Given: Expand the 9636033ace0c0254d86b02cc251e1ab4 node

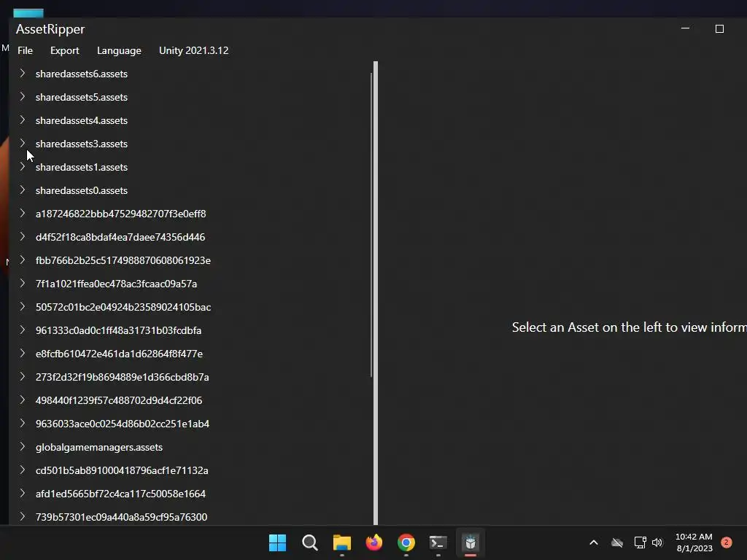Looking at the screenshot, I should 23,424.
